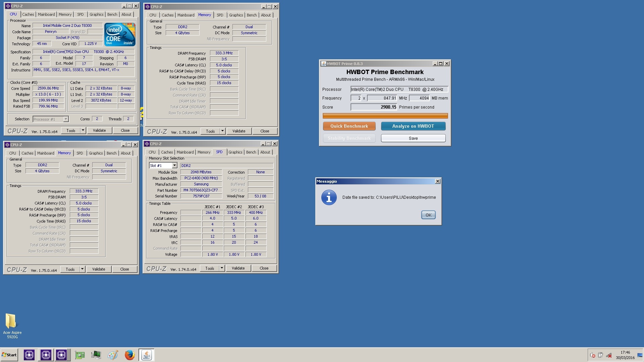Click the Intel Core 2 Duo logo
This screenshot has width=644, height=362.
click(x=120, y=34)
